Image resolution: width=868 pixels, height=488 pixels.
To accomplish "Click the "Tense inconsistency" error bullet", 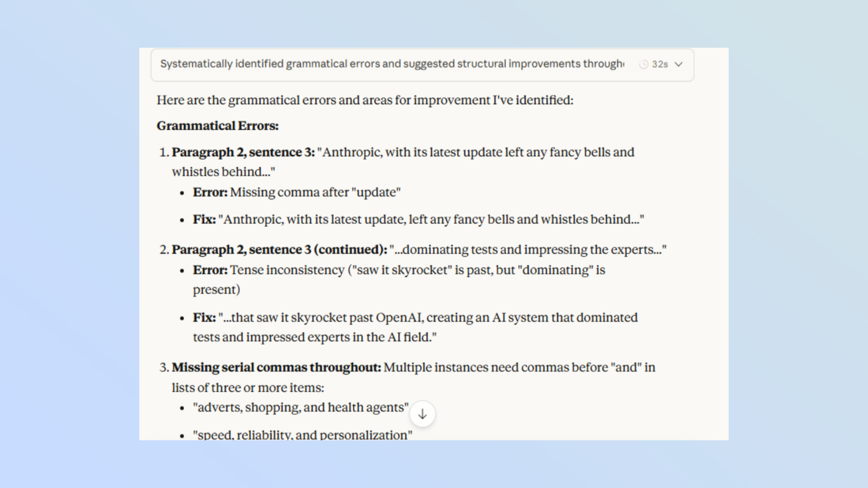I will tap(398, 270).
